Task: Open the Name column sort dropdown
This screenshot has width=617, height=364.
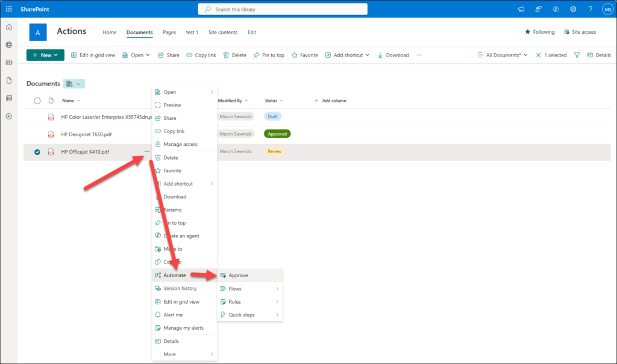Action: click(78, 101)
